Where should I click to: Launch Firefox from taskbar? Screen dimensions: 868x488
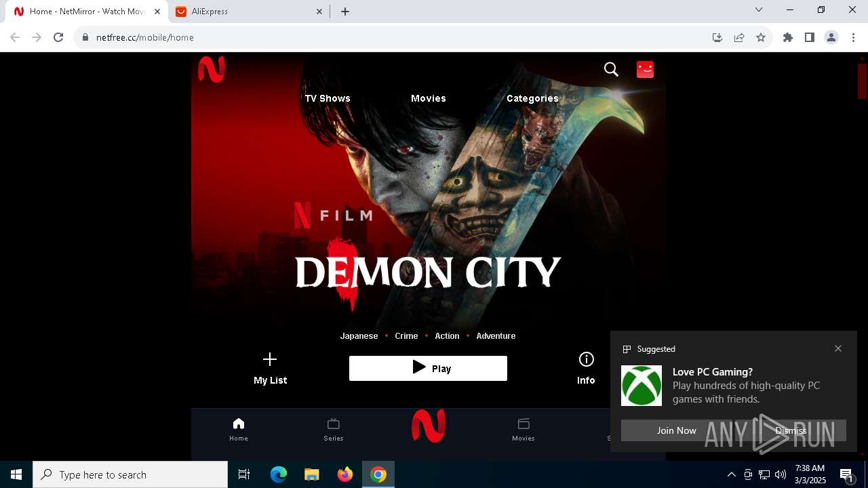pos(345,474)
